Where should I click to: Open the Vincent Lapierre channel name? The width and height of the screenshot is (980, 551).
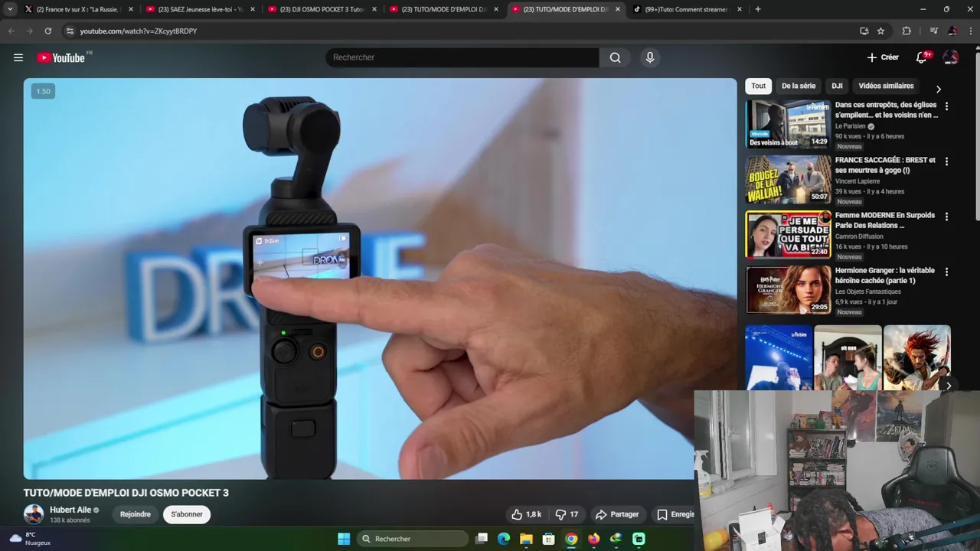tap(857, 181)
